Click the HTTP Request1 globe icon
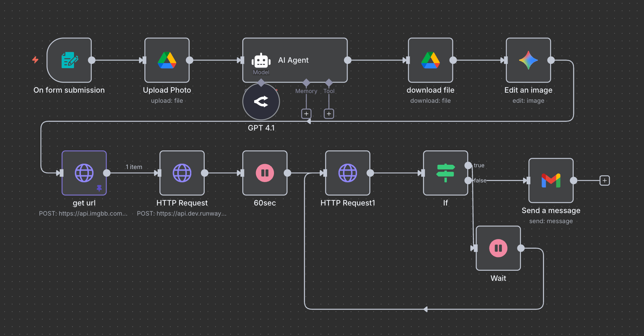Viewport: 644px width, 336px height. tap(347, 173)
